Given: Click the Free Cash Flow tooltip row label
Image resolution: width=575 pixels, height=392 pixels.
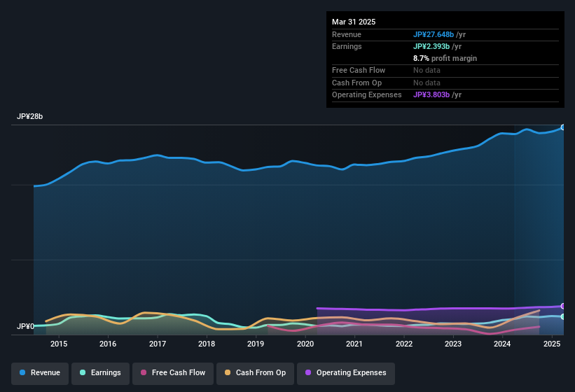Looking at the screenshot, I should [359, 70].
